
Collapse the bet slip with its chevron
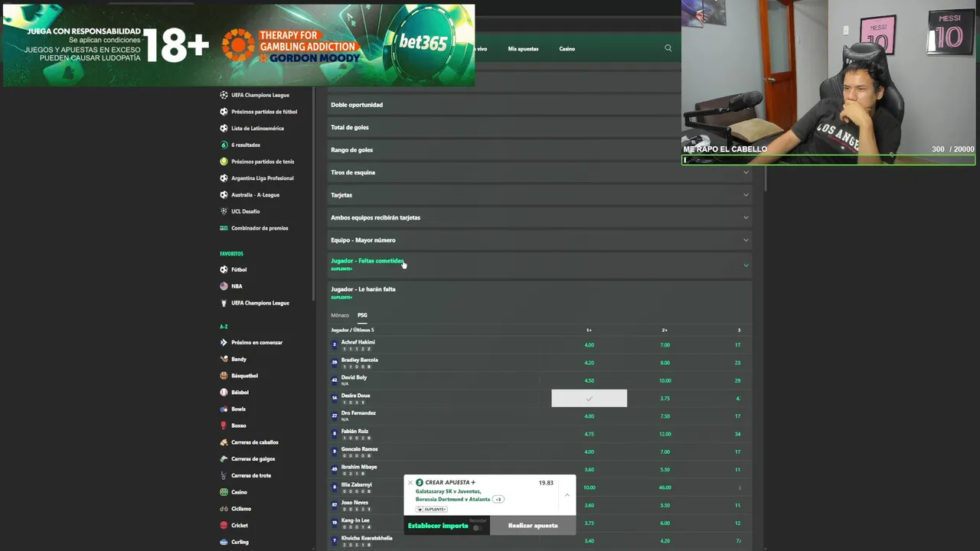click(x=567, y=495)
